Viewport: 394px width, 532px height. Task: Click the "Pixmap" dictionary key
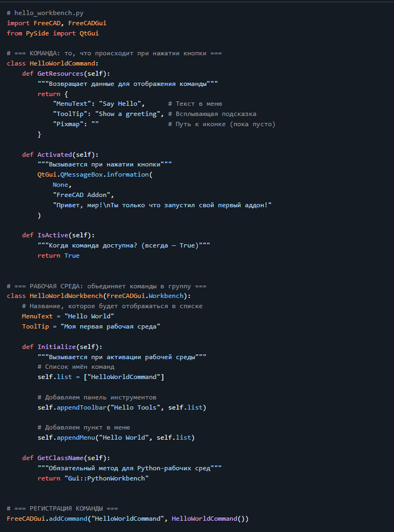[x=68, y=124]
